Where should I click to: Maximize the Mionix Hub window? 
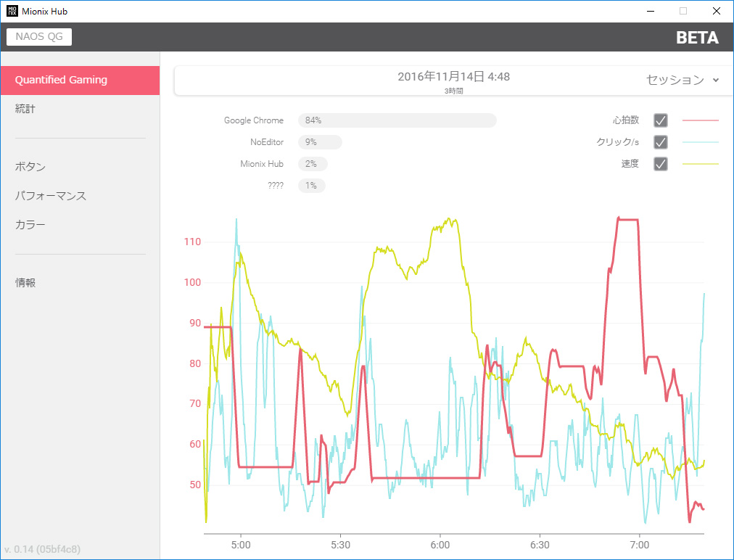[x=683, y=11]
